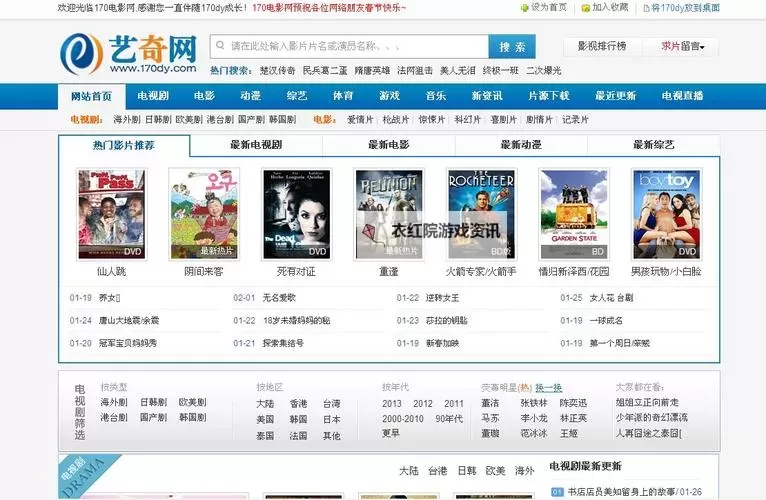Open the 电视剧 nav menu item

point(153,96)
